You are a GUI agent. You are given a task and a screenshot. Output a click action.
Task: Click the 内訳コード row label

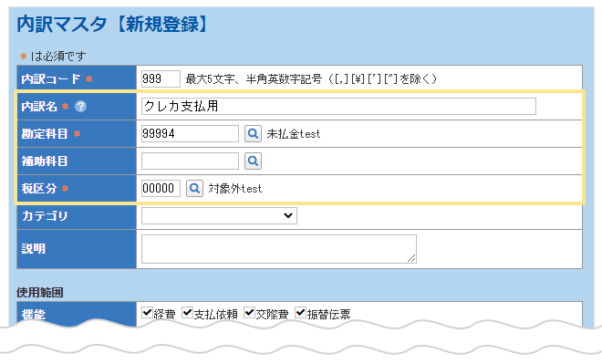(x=51, y=78)
